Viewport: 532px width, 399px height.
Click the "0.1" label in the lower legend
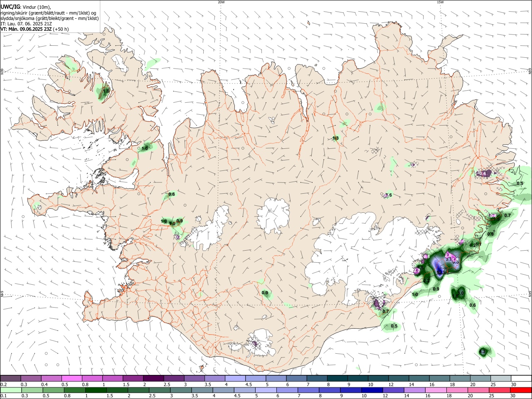pos(3,396)
